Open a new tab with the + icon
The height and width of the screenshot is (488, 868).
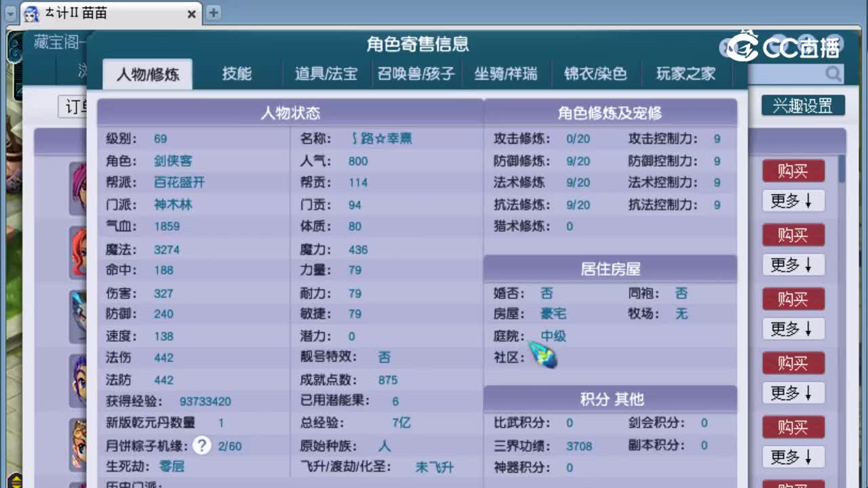[x=214, y=12]
